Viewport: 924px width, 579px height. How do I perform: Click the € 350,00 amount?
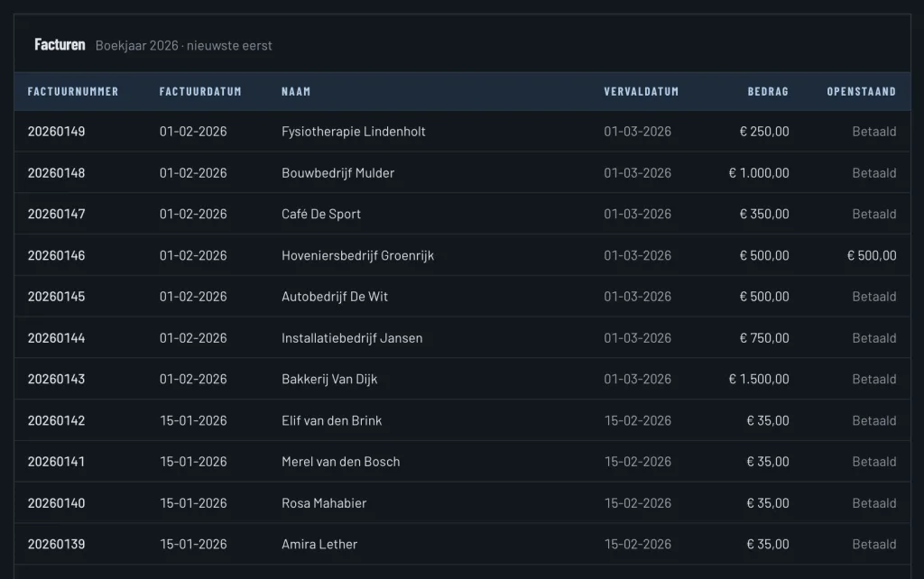pyautogui.click(x=764, y=214)
